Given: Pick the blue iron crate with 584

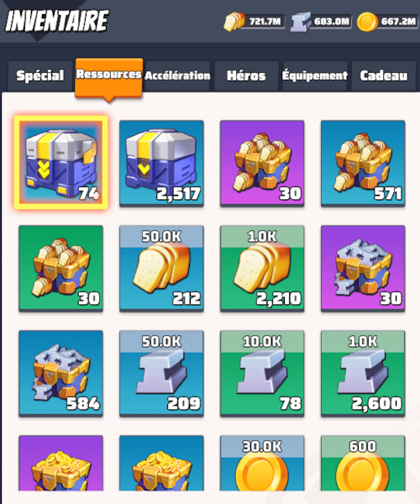Looking at the screenshot, I should pos(60,374).
